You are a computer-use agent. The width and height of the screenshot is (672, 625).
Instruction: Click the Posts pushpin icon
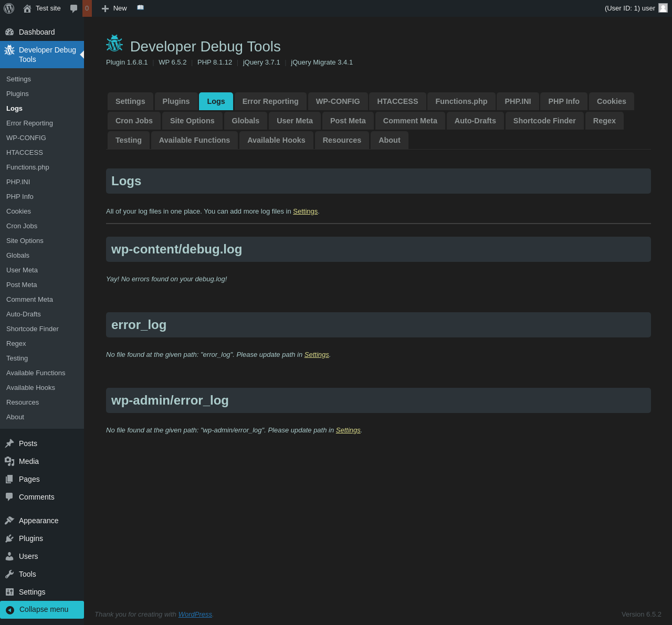(9, 443)
